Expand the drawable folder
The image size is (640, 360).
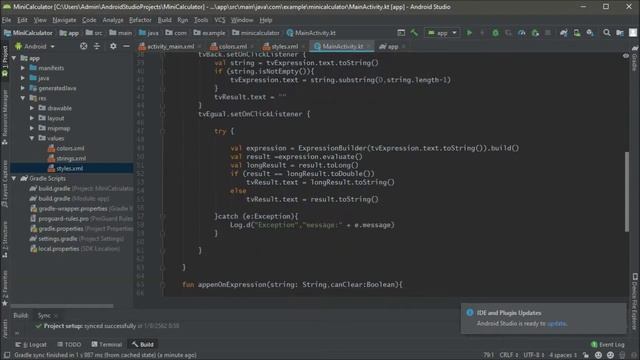[x=32, y=108]
